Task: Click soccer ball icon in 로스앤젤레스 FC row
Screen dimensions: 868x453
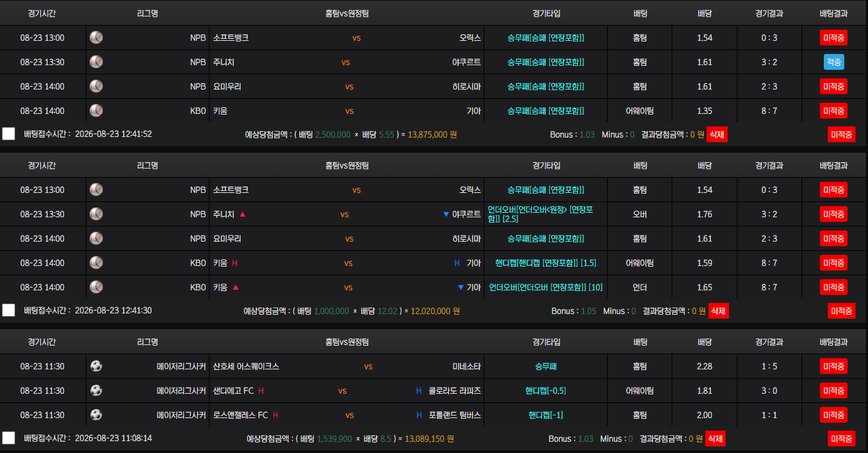Action: tap(96, 415)
